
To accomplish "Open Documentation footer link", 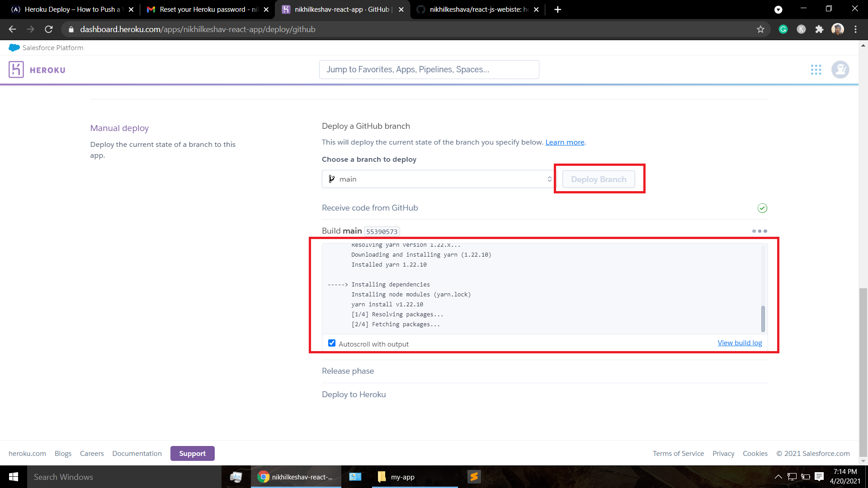I will (137, 453).
